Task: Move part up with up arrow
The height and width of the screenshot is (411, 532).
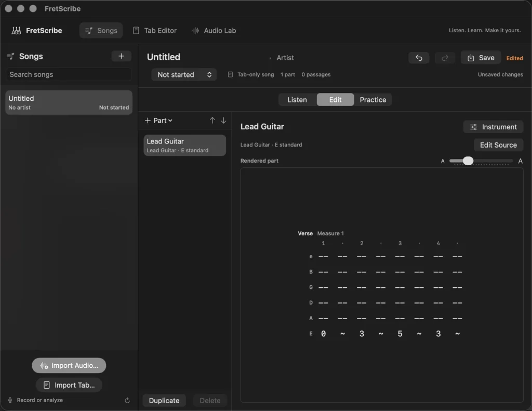Action: (x=212, y=121)
